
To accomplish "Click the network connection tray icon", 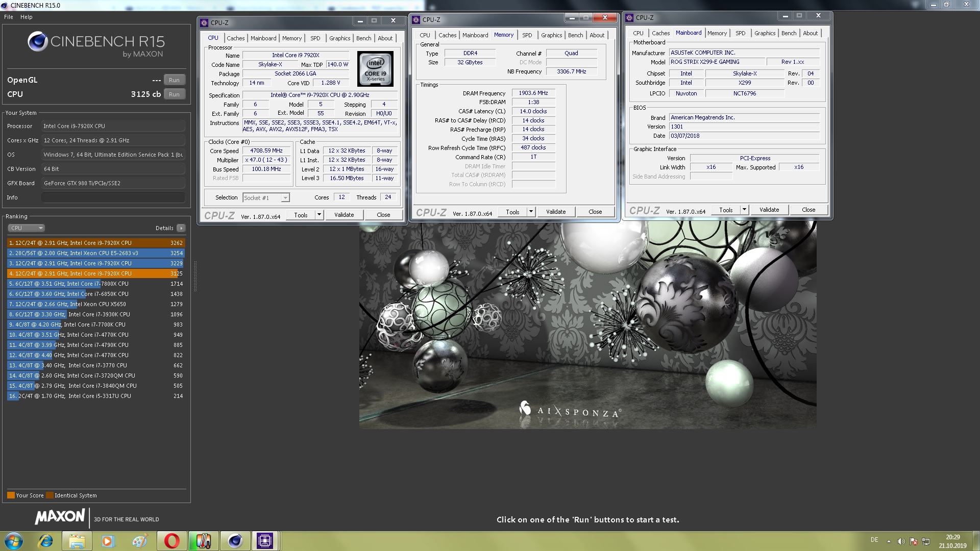I will click(x=926, y=541).
